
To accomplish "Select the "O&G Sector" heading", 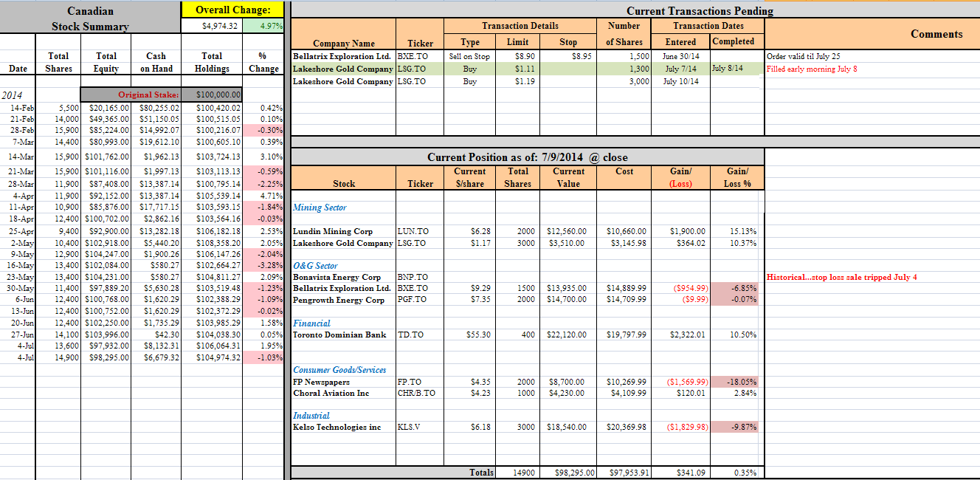I will pos(315,266).
